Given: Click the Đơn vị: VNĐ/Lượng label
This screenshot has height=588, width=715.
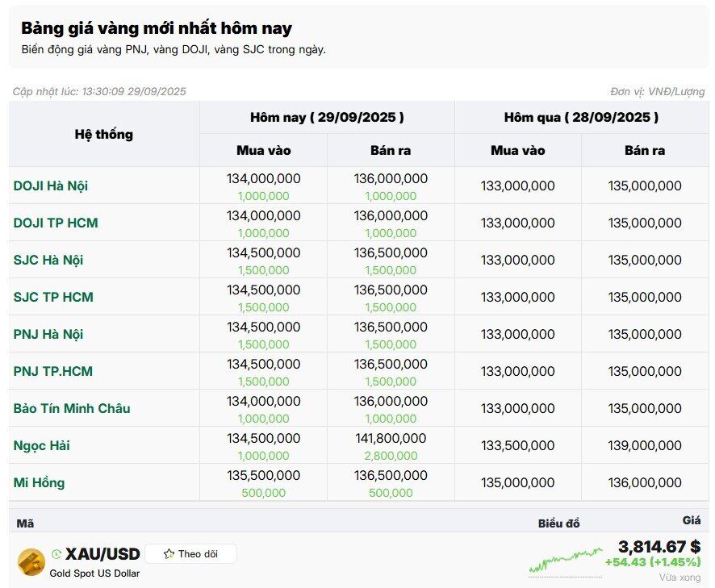Looking at the screenshot, I should [658, 92].
